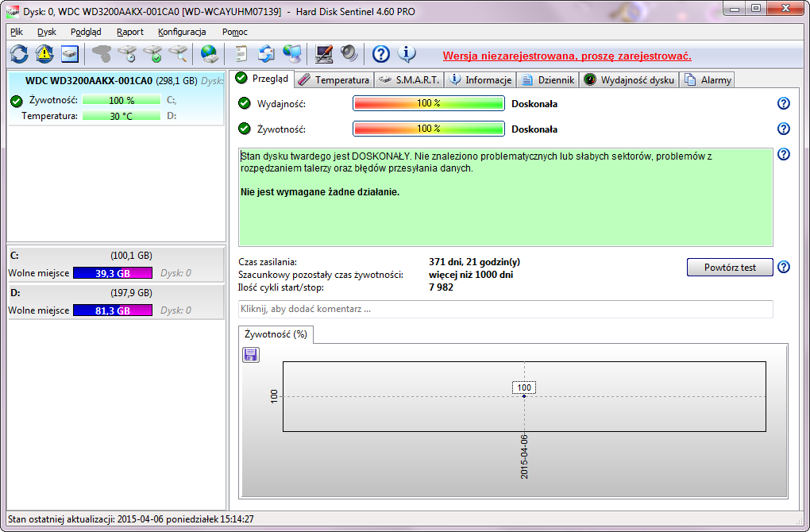Click the green disk status description text box
This screenshot has width=810, height=532.
coord(505,197)
